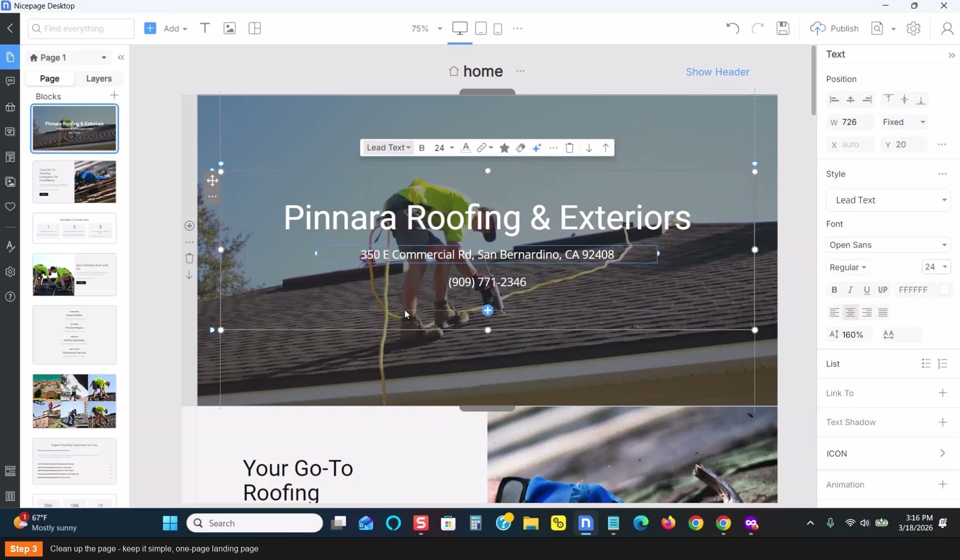Switch to tablet view mode
Image resolution: width=960 pixels, height=560 pixels.
481,29
